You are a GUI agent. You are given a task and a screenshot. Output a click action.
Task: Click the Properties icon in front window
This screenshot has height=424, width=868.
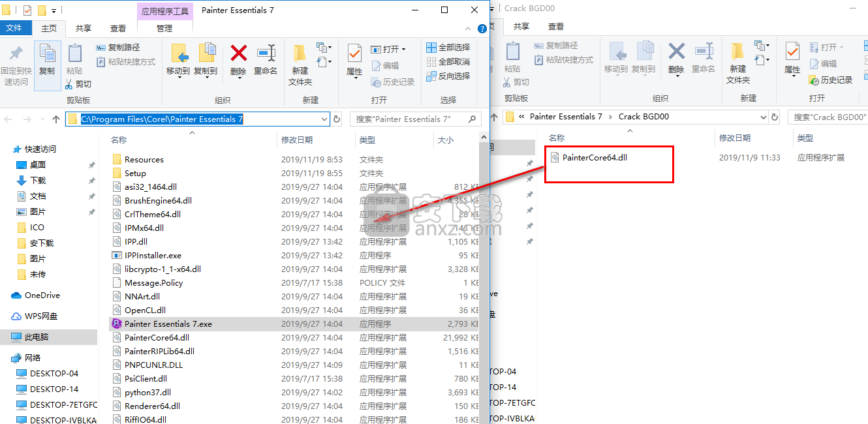(x=354, y=53)
